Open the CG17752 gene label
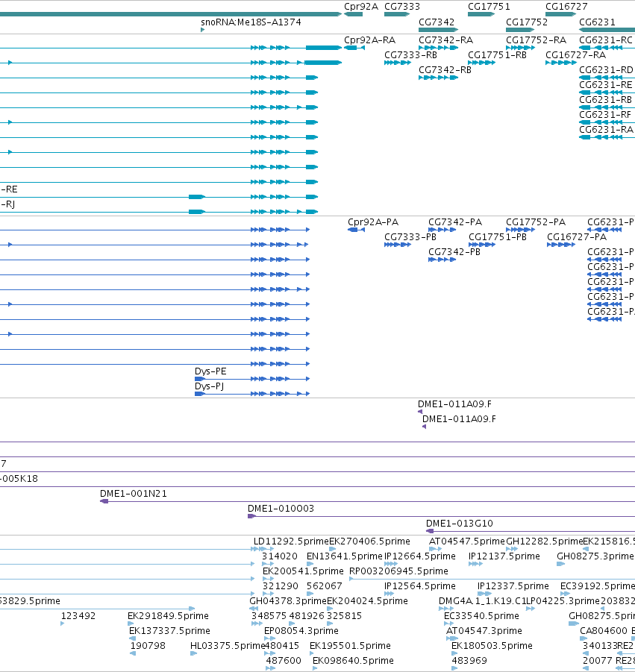 click(527, 22)
